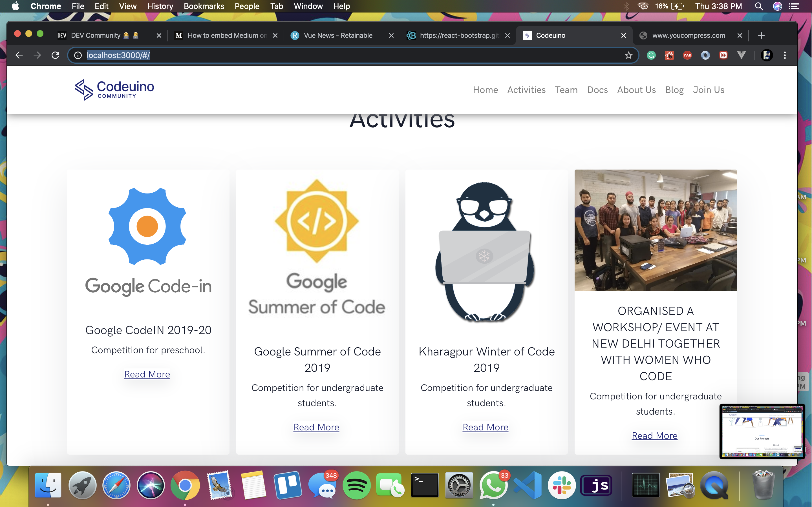Viewport: 812px width, 507px height.
Task: Go to the Join Us page
Action: pos(708,90)
